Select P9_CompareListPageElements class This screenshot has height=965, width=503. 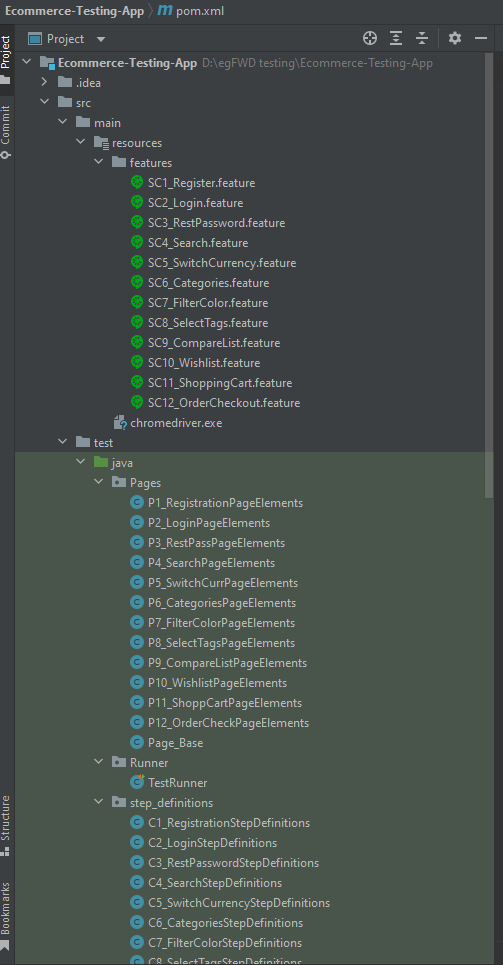pos(227,663)
